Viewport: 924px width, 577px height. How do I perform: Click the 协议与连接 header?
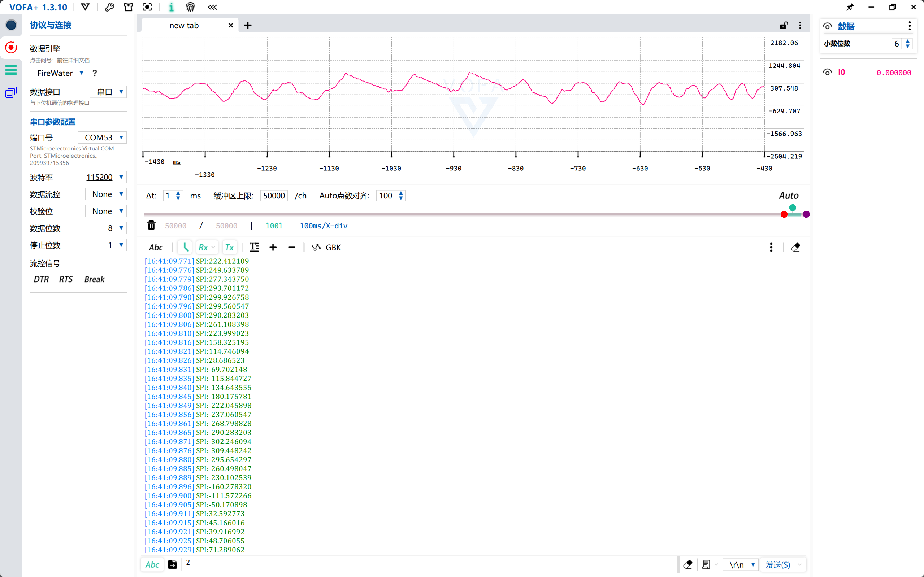[x=51, y=25]
